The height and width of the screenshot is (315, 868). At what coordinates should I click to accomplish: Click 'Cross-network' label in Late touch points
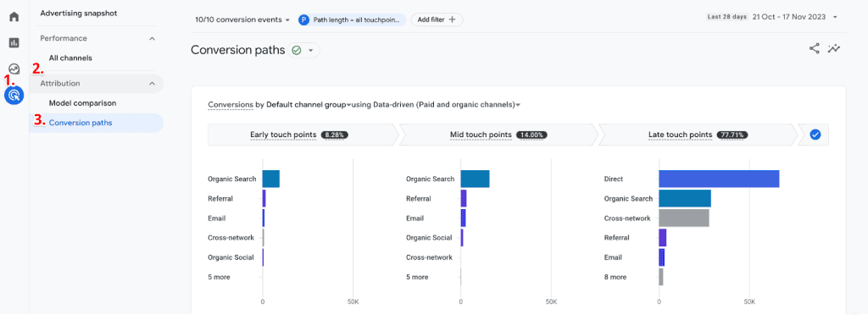(627, 218)
